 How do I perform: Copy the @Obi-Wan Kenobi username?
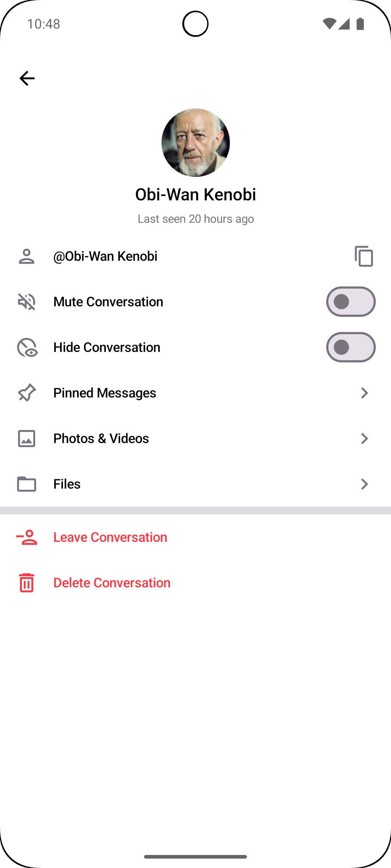point(364,256)
